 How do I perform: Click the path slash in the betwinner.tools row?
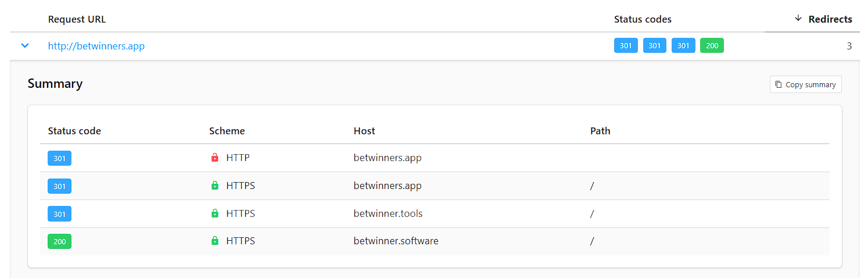point(592,213)
